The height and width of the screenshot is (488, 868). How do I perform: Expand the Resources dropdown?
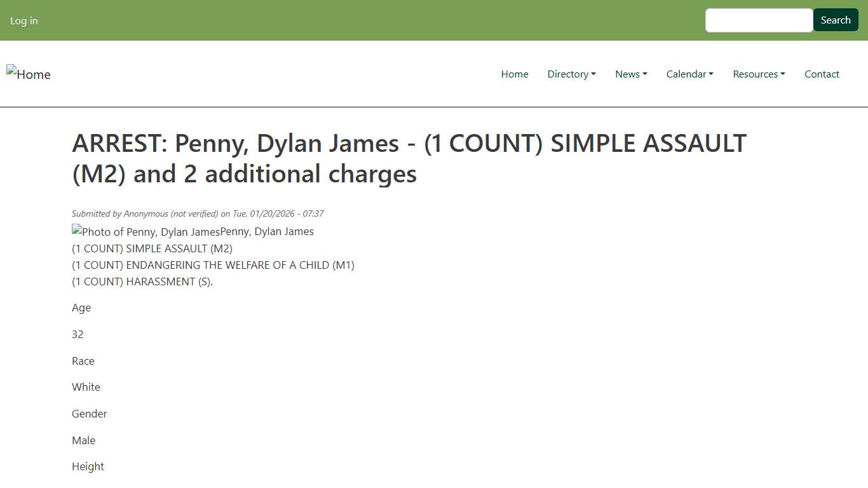click(x=758, y=74)
